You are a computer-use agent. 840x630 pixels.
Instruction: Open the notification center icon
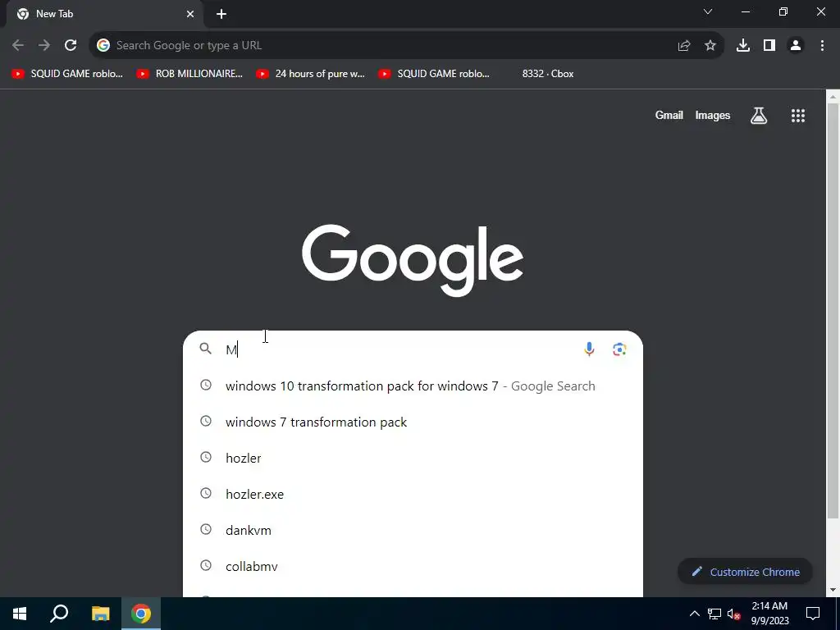coord(813,614)
